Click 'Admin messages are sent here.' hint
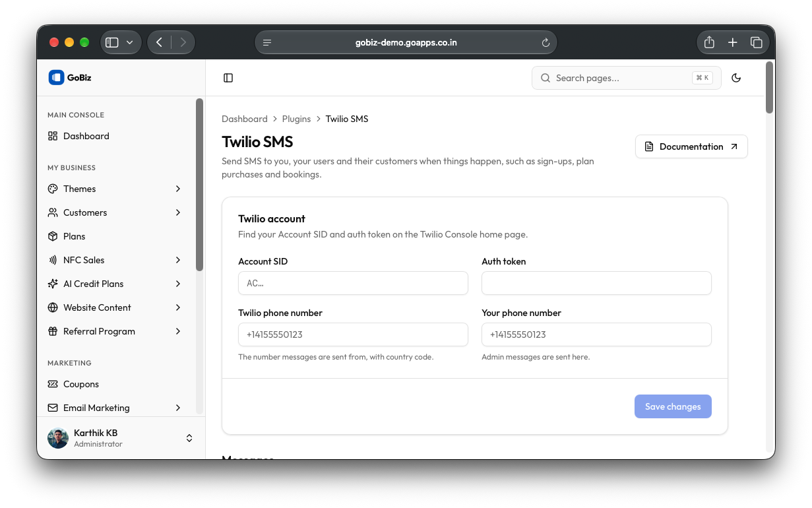Screen dimensions: 812x508 point(536,357)
